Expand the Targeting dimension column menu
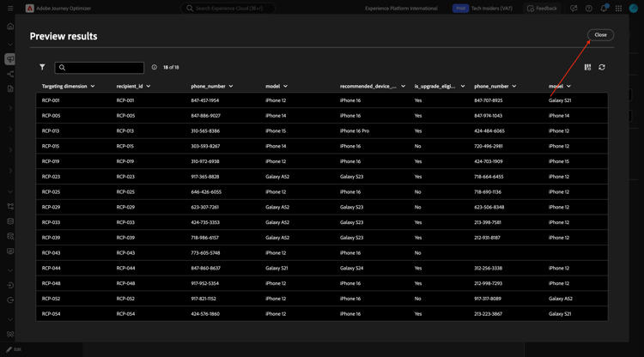 pyautogui.click(x=93, y=86)
